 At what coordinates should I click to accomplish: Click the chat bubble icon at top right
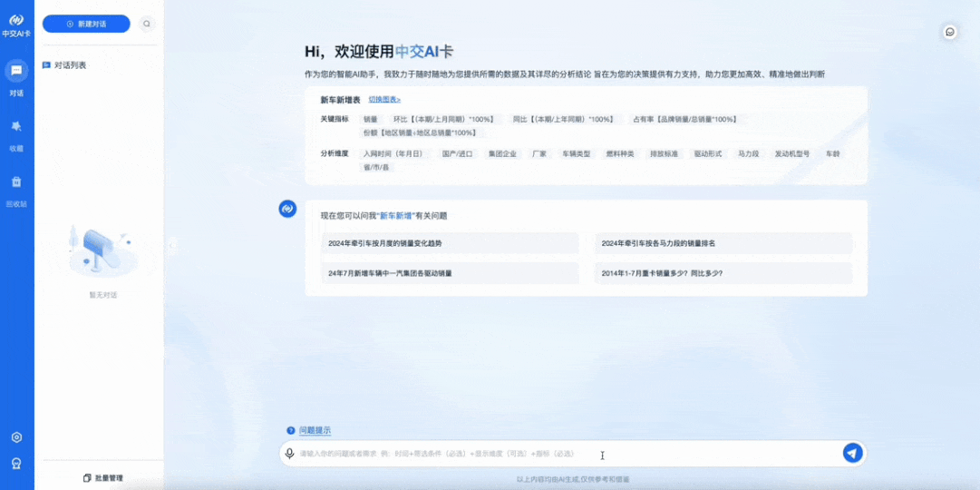point(950,32)
